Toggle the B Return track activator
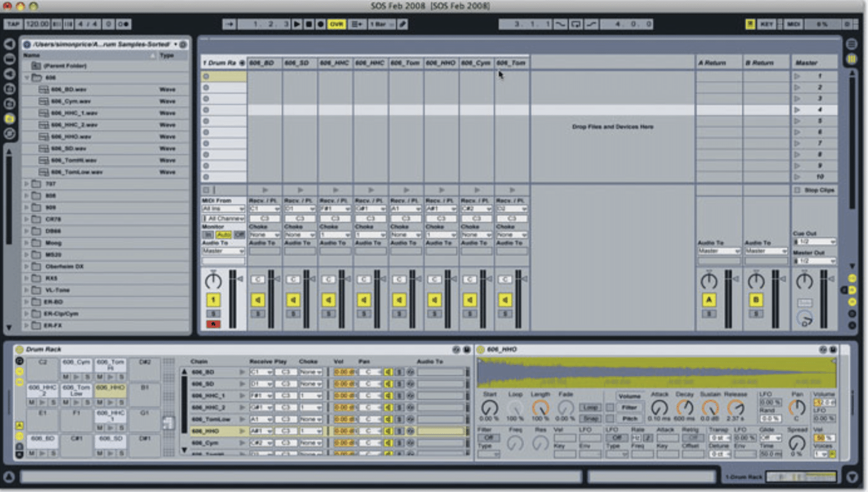 coord(756,300)
